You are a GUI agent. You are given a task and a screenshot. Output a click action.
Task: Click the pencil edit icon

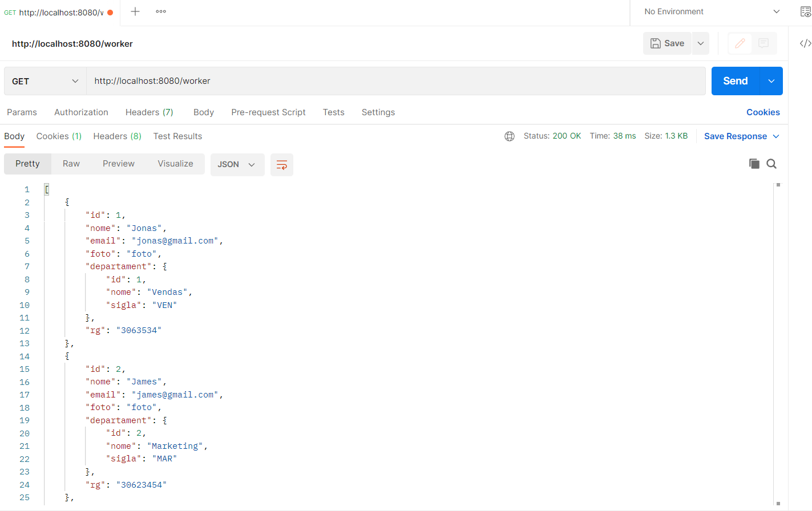pyautogui.click(x=740, y=43)
